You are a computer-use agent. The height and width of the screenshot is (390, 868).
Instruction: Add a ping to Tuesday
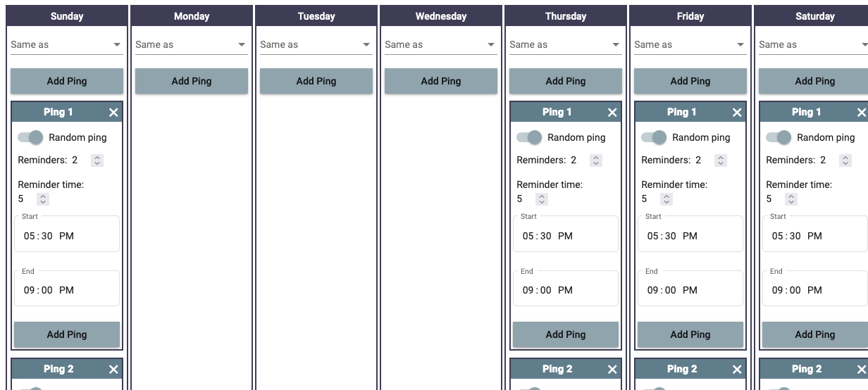(x=316, y=81)
